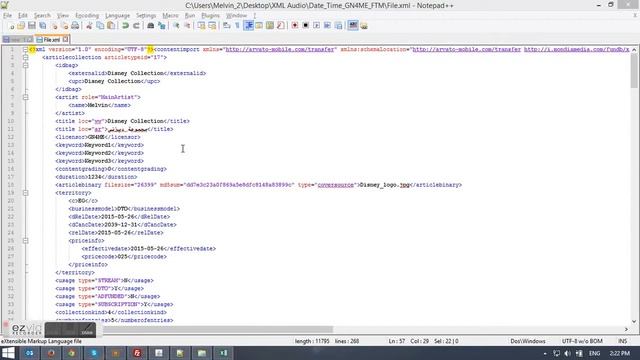This screenshot has width=640, height=360.
Task: Click the Close All toolbar icon
Action: point(64,26)
